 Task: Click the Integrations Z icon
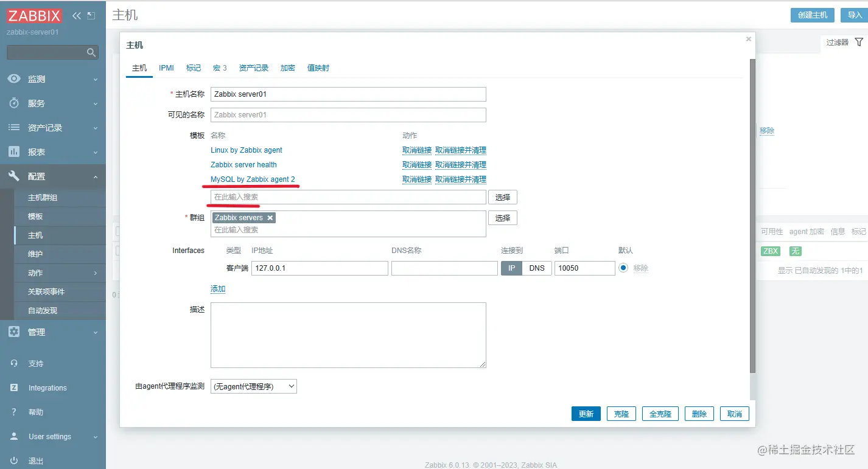pos(14,387)
